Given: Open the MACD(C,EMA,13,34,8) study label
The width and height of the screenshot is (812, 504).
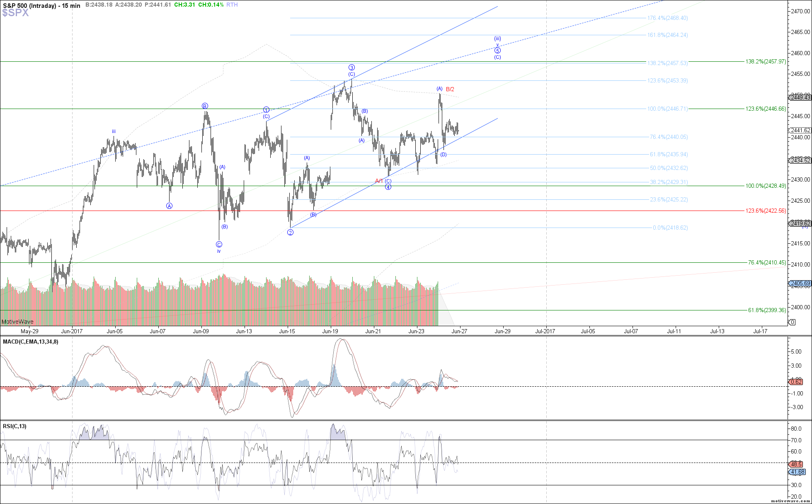Looking at the screenshot, I should tap(31, 342).
